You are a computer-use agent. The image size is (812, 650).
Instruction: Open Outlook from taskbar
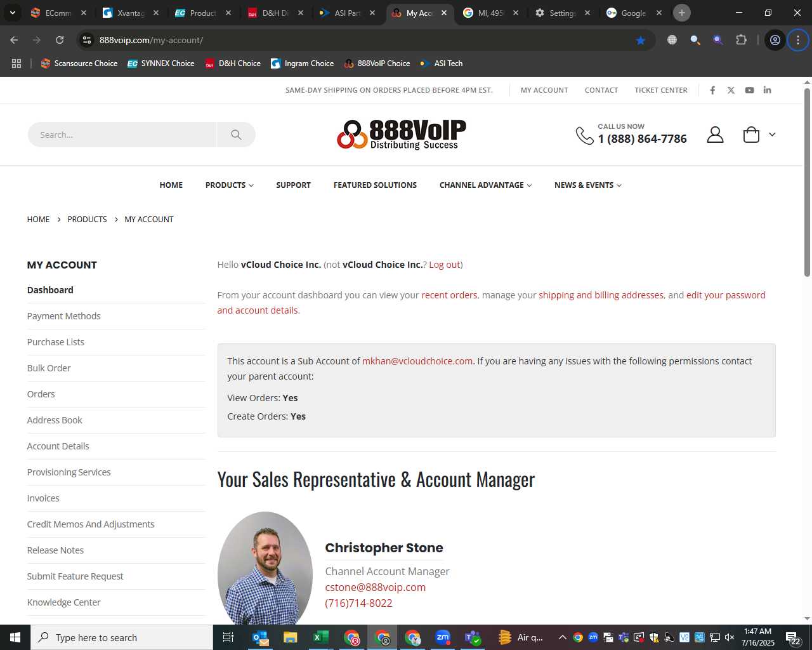click(260, 637)
